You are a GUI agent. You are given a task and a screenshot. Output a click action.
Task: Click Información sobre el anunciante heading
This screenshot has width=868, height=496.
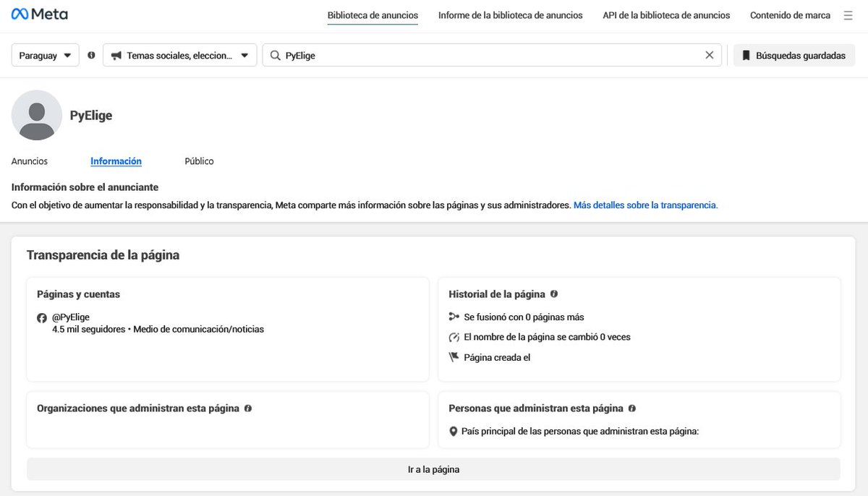(x=85, y=187)
